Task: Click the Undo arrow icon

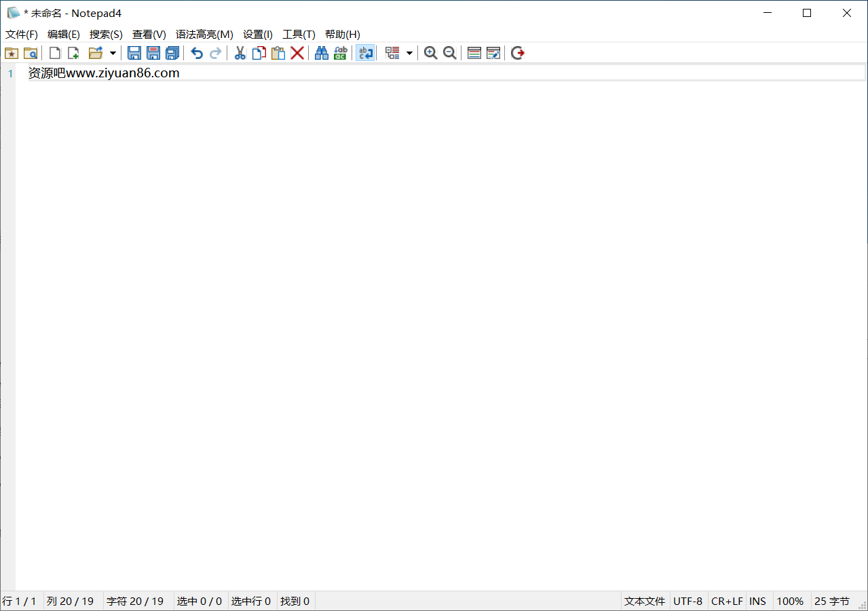Action: tap(197, 53)
